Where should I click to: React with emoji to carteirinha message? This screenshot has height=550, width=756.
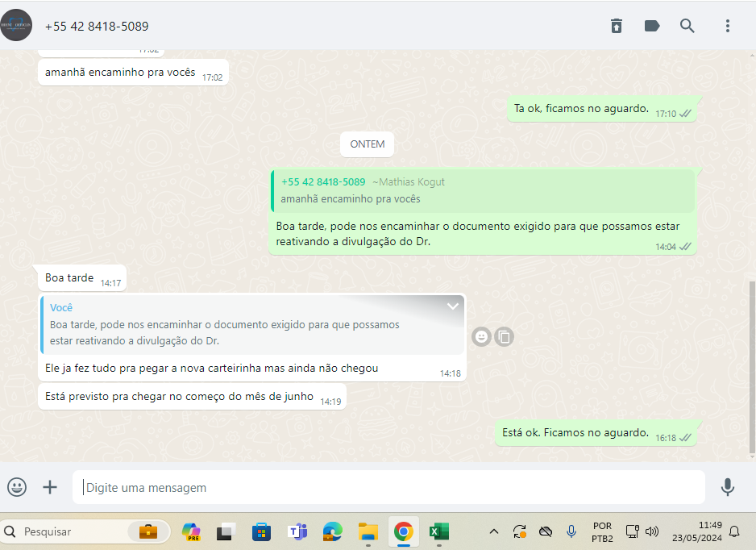481,336
